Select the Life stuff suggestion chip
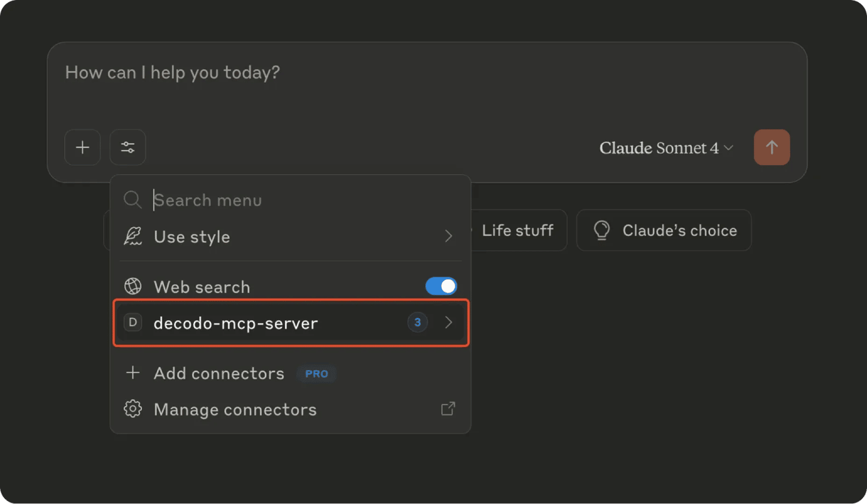 (518, 230)
